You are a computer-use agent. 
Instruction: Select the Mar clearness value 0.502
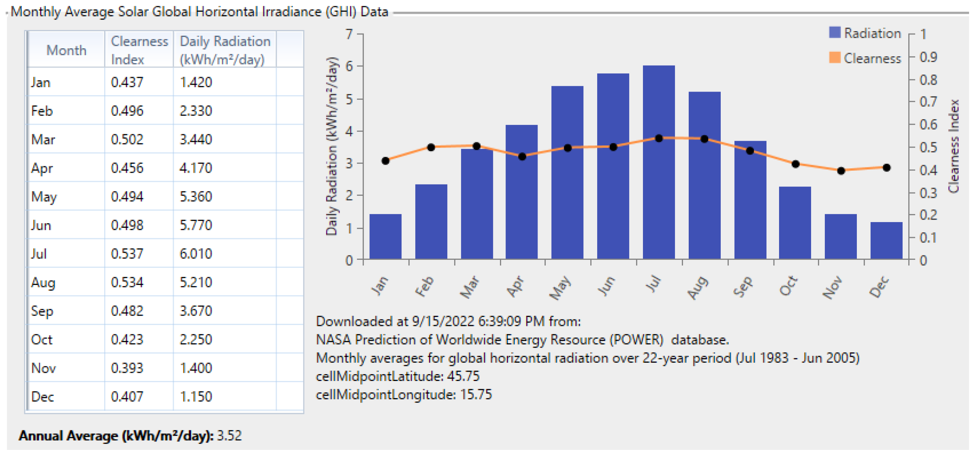pos(127,139)
